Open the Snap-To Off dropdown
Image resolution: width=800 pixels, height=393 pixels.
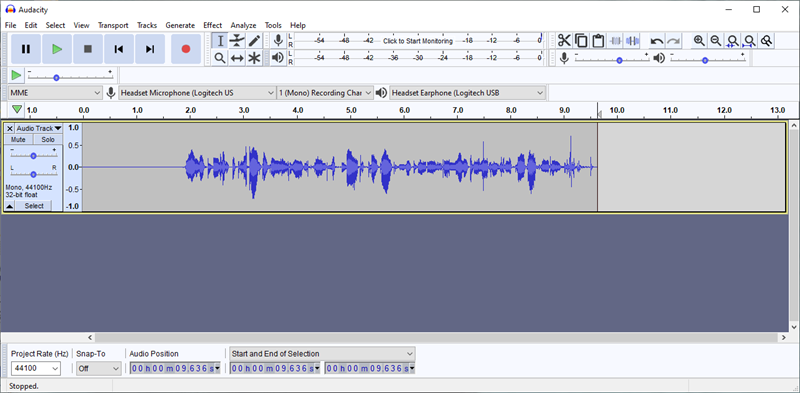coord(99,368)
